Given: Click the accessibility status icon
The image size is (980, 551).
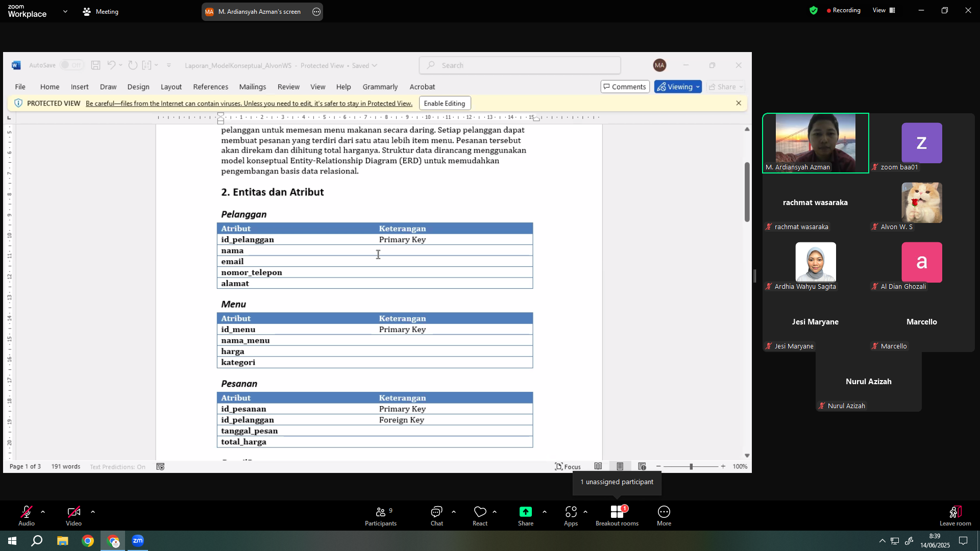Looking at the screenshot, I should coord(160,467).
